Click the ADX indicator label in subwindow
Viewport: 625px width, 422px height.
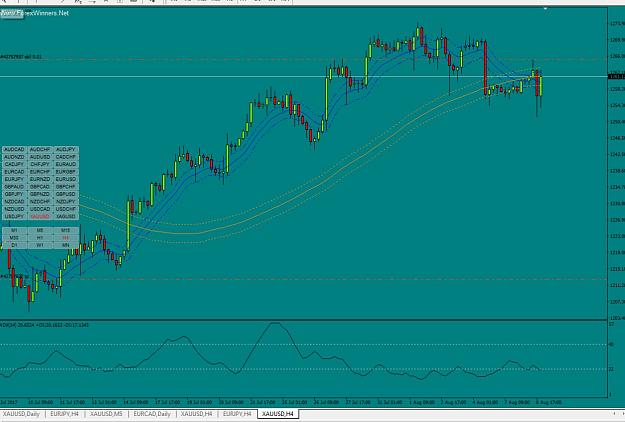click(44, 325)
